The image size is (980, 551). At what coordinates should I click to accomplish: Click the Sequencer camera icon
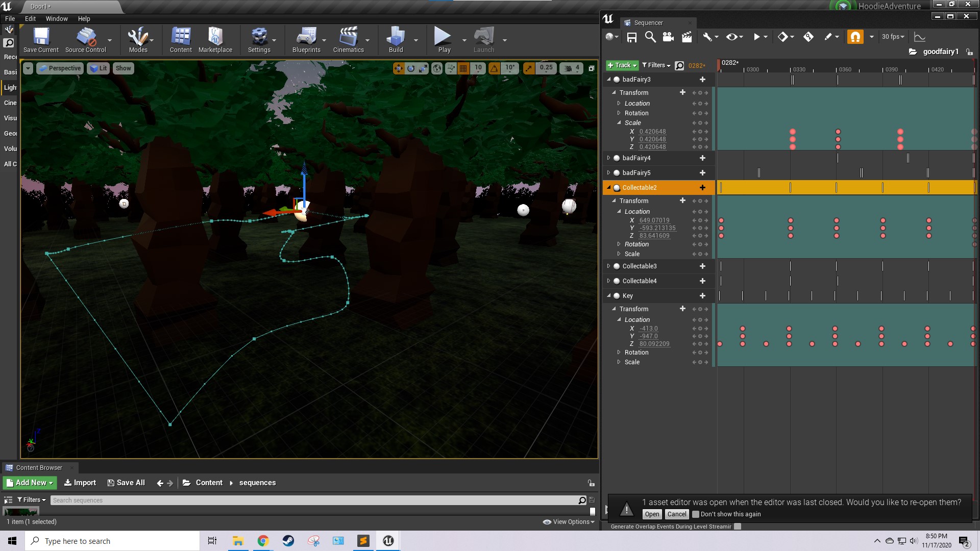(668, 37)
